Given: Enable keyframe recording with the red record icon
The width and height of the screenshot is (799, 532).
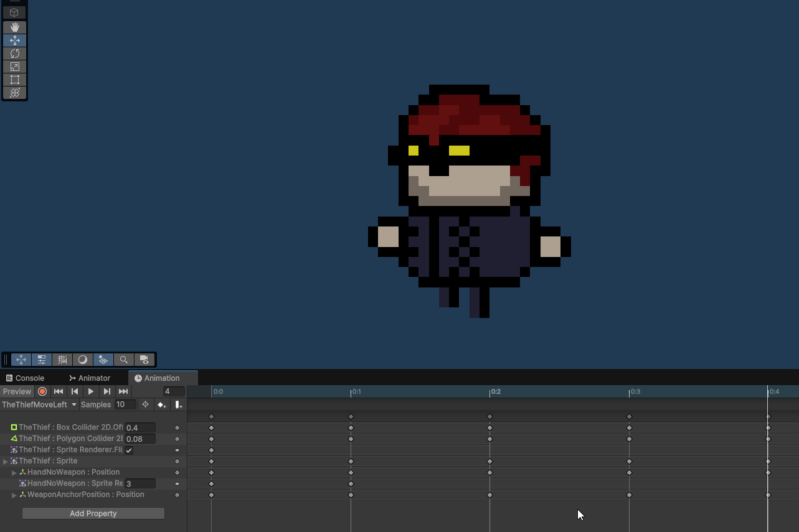Looking at the screenshot, I should pyautogui.click(x=42, y=391).
